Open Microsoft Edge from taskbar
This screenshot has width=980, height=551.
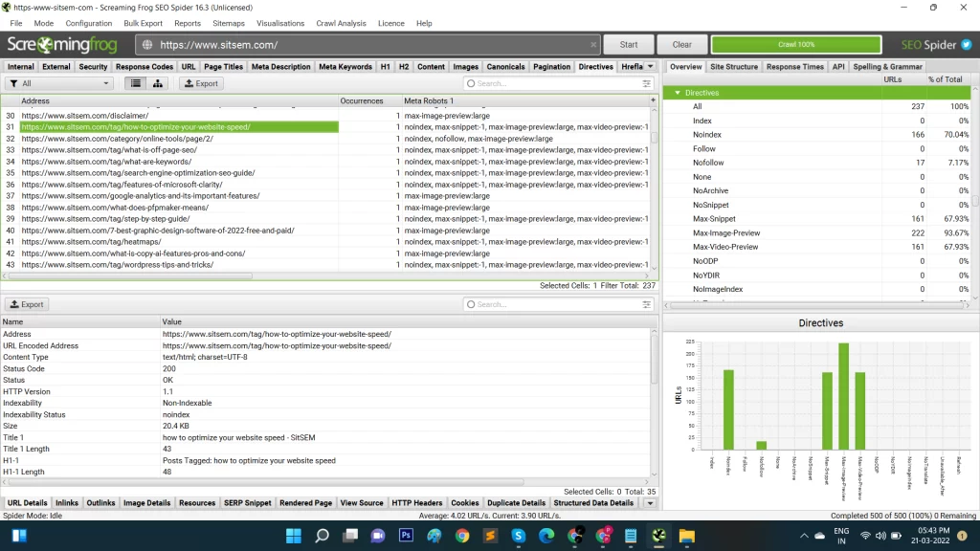pos(546,536)
